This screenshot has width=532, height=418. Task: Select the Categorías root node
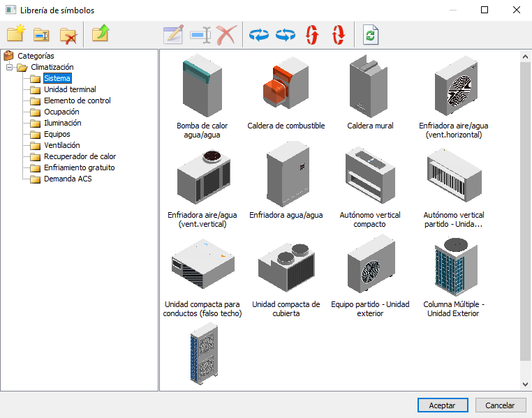[x=36, y=56]
